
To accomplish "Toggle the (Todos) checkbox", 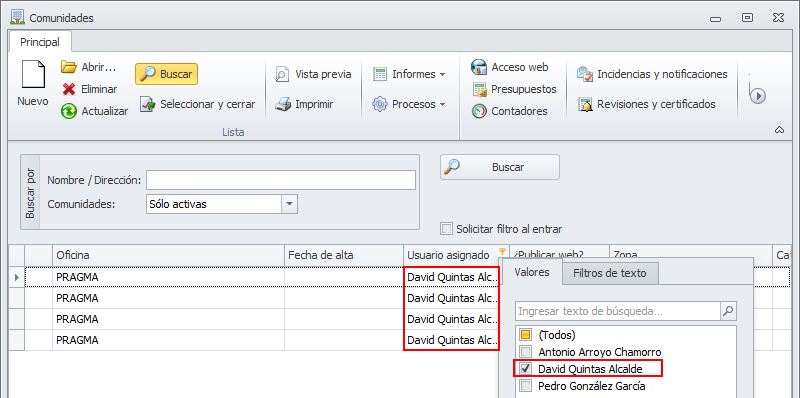I will coord(525,335).
